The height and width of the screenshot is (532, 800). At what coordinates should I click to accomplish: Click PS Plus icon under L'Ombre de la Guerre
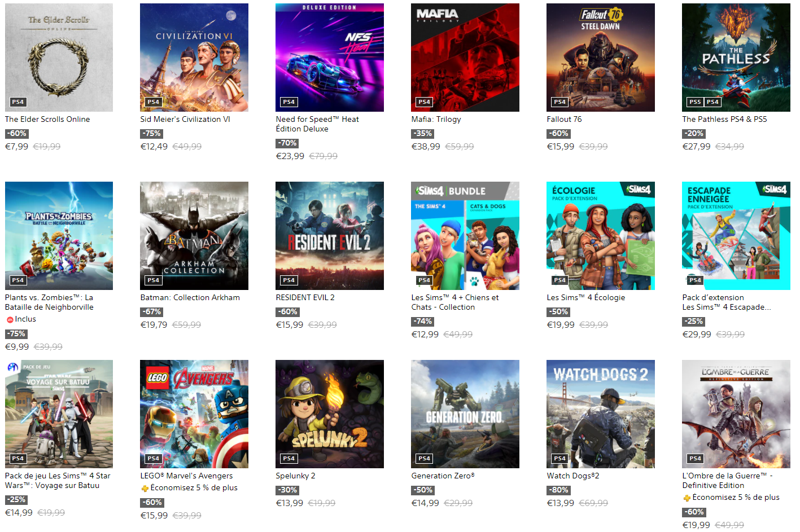point(687,498)
